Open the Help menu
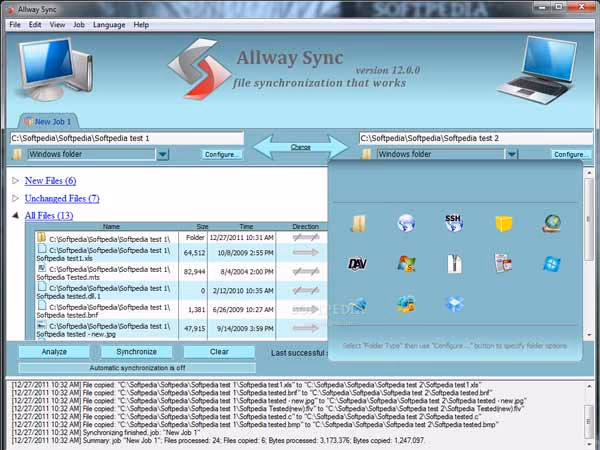600x450 pixels. [x=141, y=25]
